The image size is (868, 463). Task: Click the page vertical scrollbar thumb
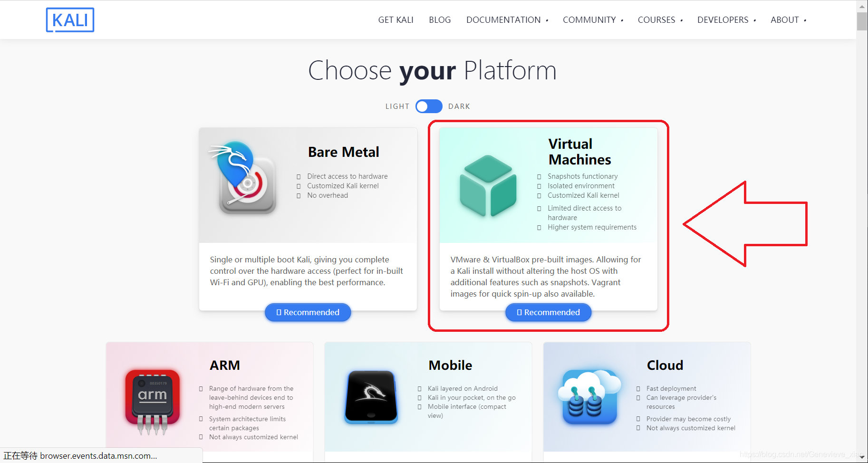tap(862, 21)
